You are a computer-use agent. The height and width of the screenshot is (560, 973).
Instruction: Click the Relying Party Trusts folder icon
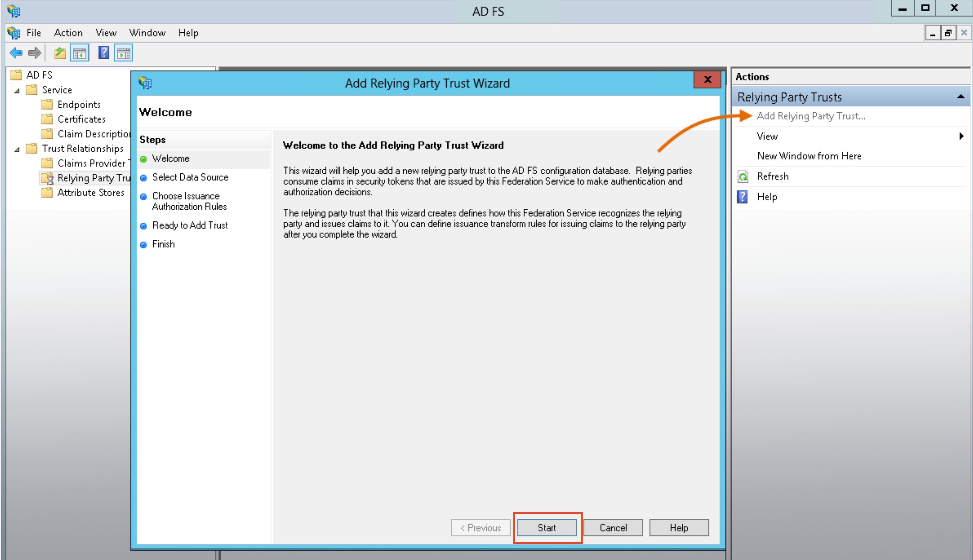point(47,178)
